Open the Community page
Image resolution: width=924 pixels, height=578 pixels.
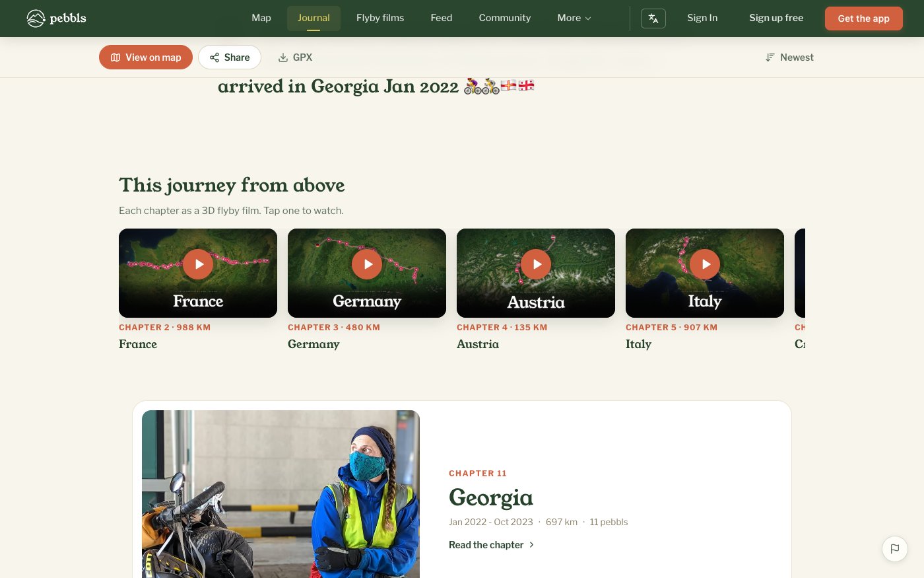(x=505, y=18)
